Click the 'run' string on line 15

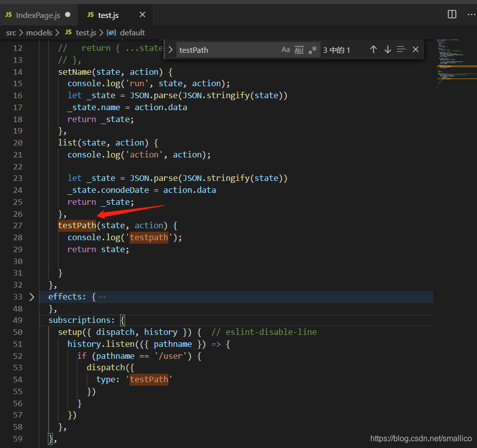(137, 84)
